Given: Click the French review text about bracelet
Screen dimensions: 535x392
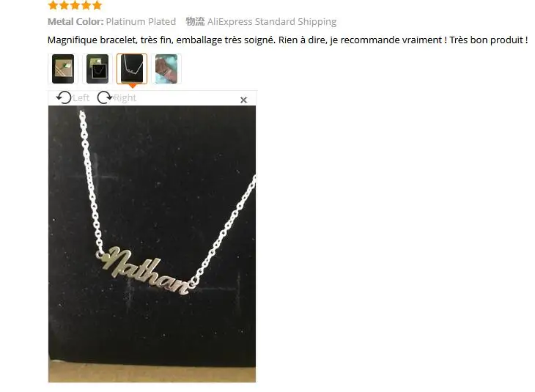Looking at the screenshot, I should pyautogui.click(x=287, y=40).
